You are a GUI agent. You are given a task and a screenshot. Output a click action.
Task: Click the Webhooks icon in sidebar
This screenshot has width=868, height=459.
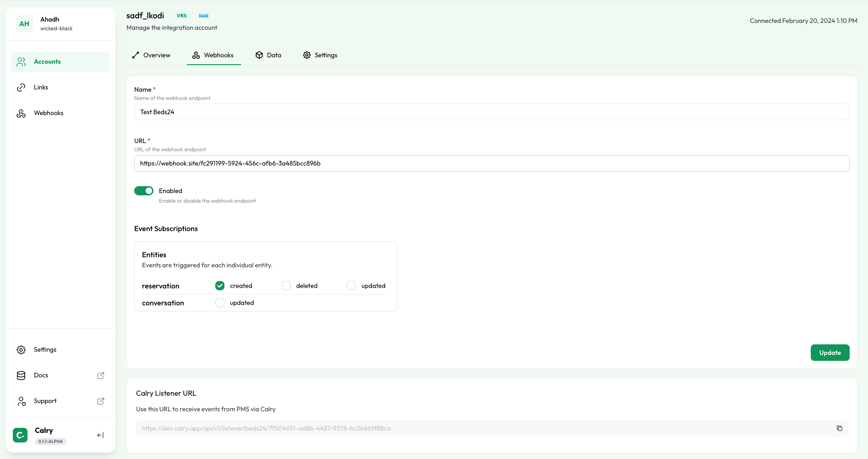pyautogui.click(x=21, y=113)
